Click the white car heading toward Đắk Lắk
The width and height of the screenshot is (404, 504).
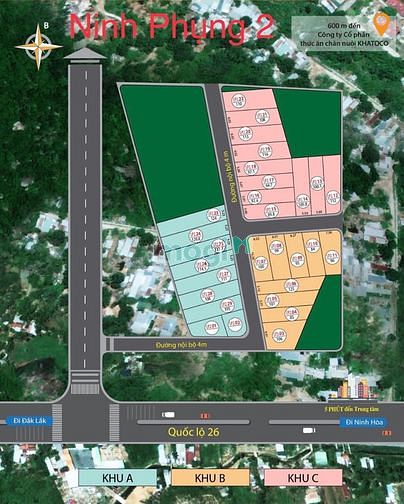(168, 415)
